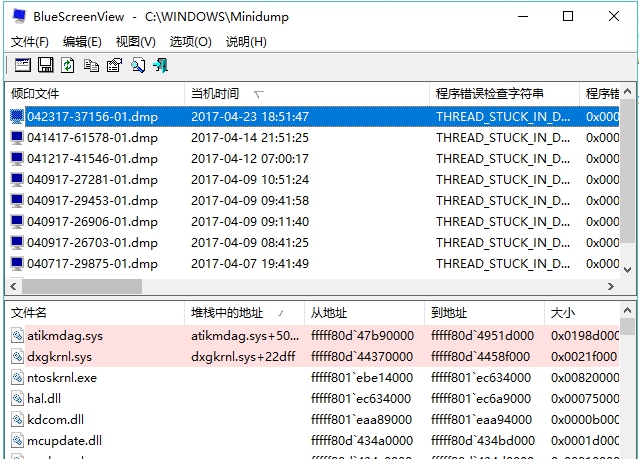Open the 选项(O) menu
Viewport: 640px width, 459px height.
tap(190, 42)
